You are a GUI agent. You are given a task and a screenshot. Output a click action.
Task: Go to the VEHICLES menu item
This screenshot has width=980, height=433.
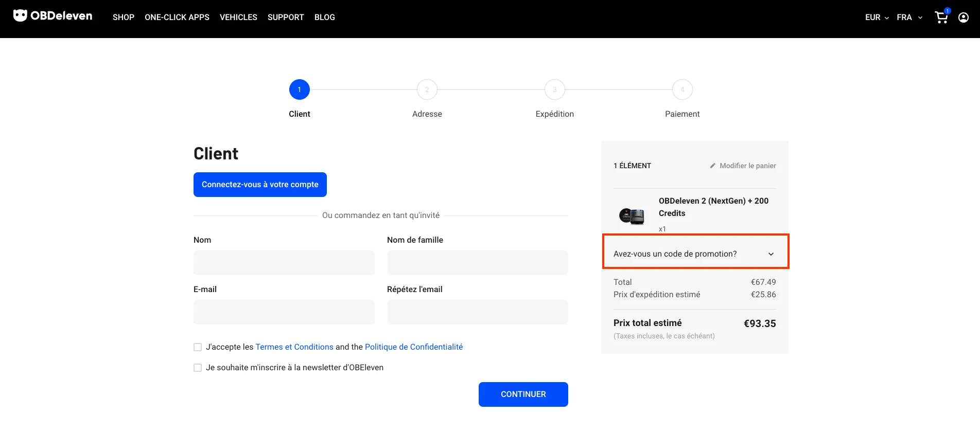coord(238,17)
